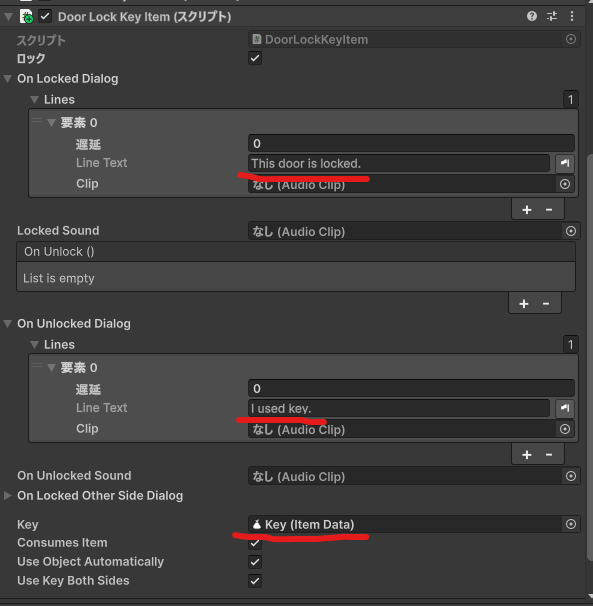Toggle the Door Lock Key Item component enabled checkbox
Screen dimensions: 593x606
[x=45, y=16]
